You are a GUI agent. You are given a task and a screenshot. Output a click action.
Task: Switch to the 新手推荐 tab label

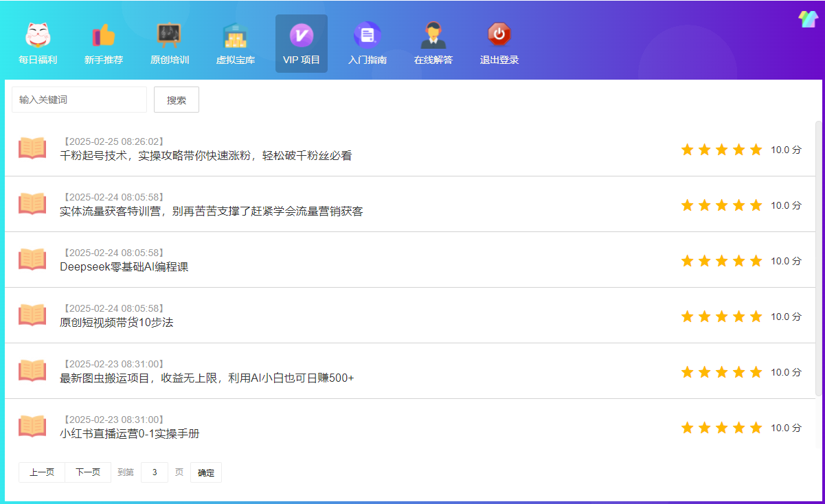coord(104,60)
